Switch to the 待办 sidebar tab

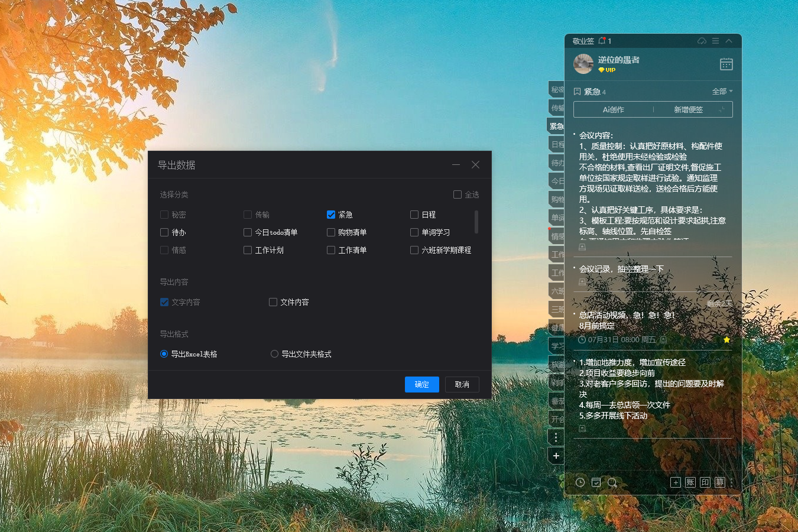pyautogui.click(x=556, y=163)
